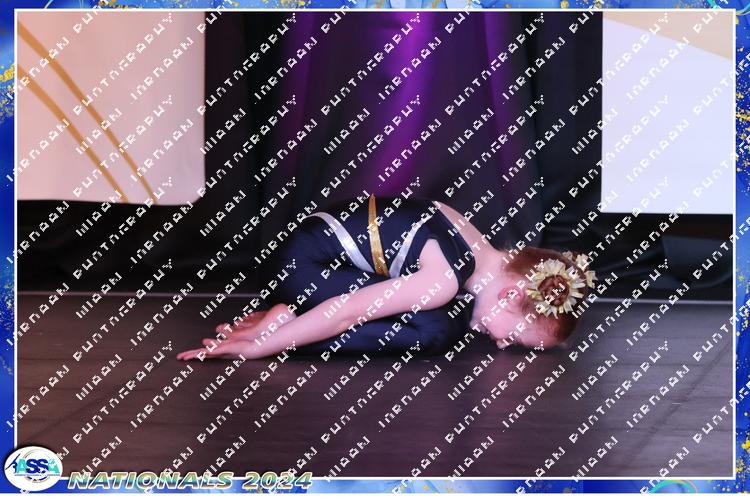This screenshot has height=500, width=750.
Task: Click the ASSA logo badge
Action: (x=33, y=468)
